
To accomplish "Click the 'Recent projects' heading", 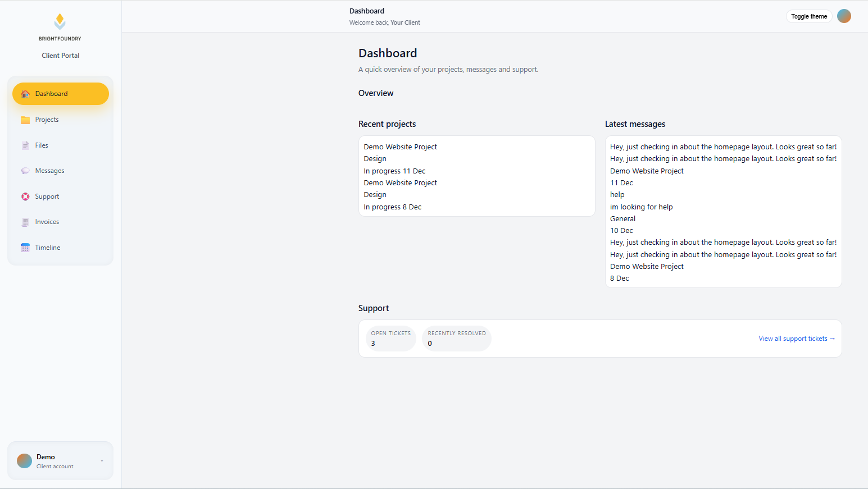I will [x=387, y=124].
